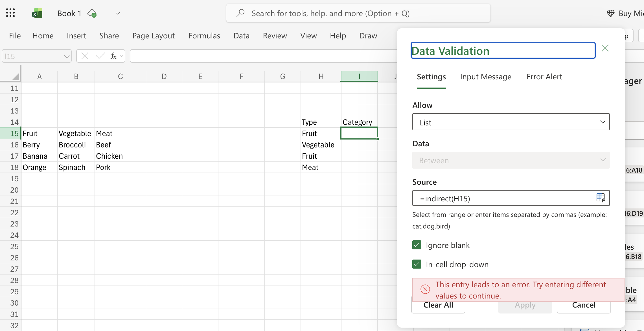The image size is (644, 331).
Task: Open the Allow List dropdown
Action: tap(511, 122)
